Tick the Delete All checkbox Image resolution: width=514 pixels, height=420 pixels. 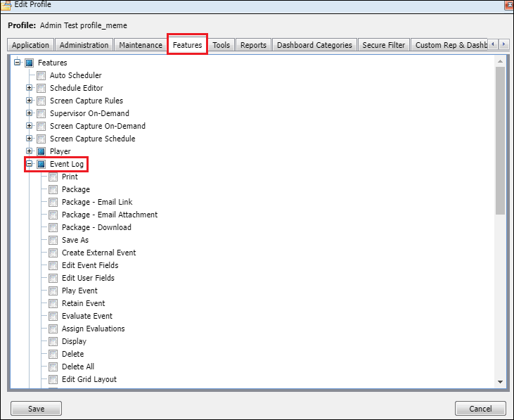coord(53,367)
